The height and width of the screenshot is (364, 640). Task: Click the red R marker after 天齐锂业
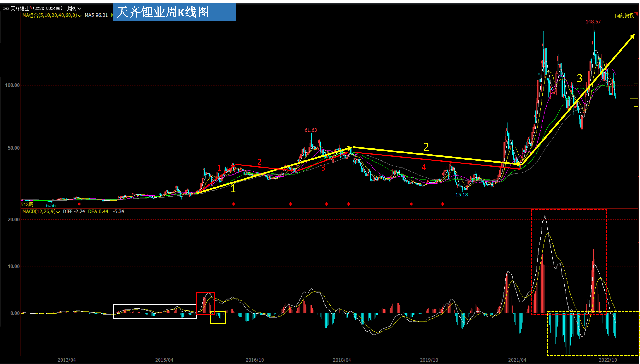[31, 8]
